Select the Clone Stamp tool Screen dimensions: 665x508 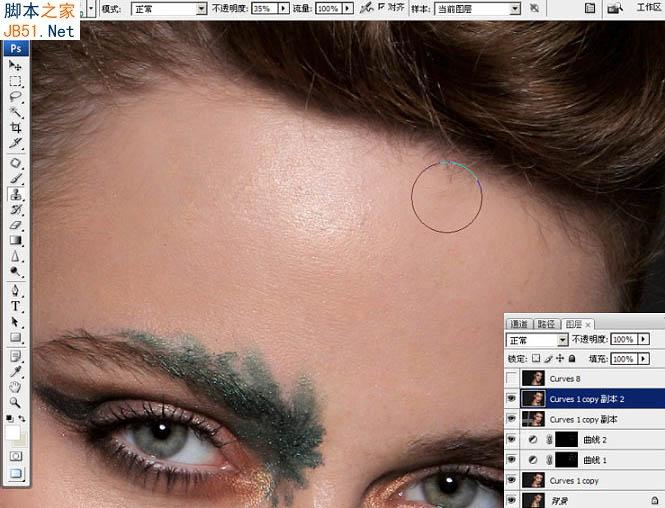pyautogui.click(x=16, y=194)
